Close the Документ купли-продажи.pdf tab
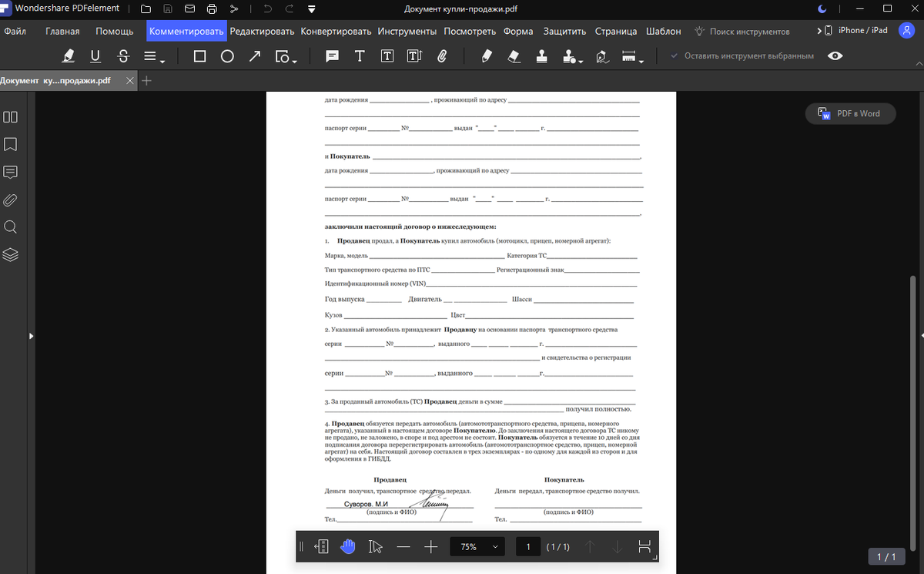Screen dimensions: 924x574 click(129, 80)
